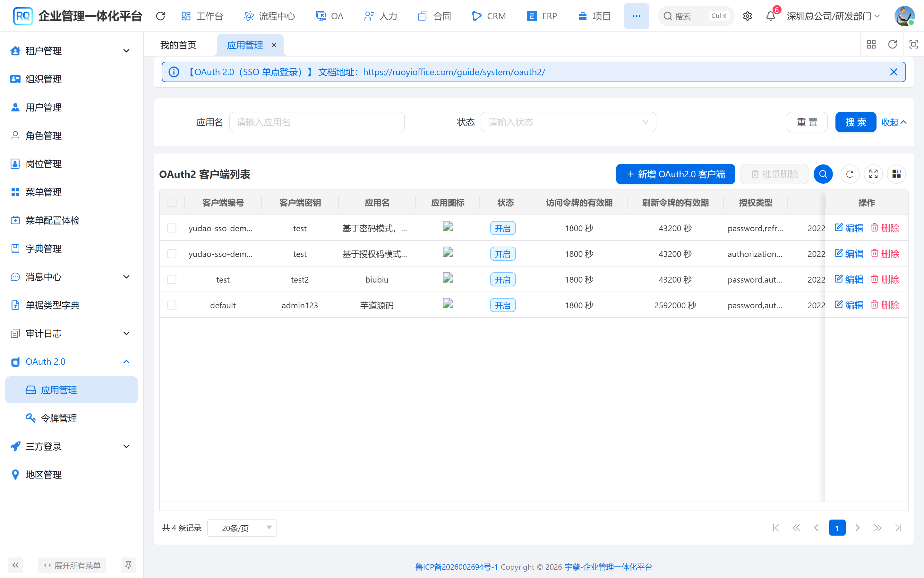Toggle the select-all checkbox in table header
This screenshot has width=924, height=578.
[x=172, y=202]
